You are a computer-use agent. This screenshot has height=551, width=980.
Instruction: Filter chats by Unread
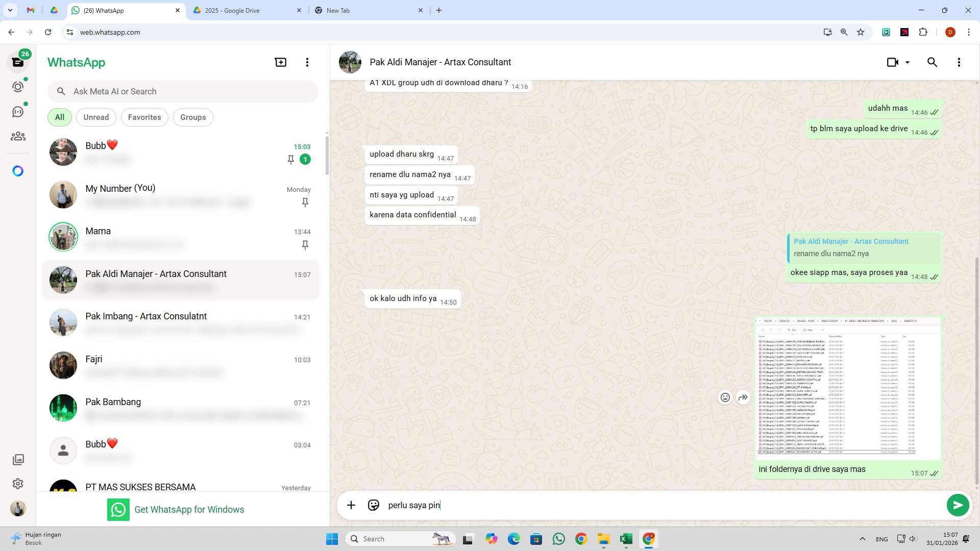pyautogui.click(x=96, y=117)
